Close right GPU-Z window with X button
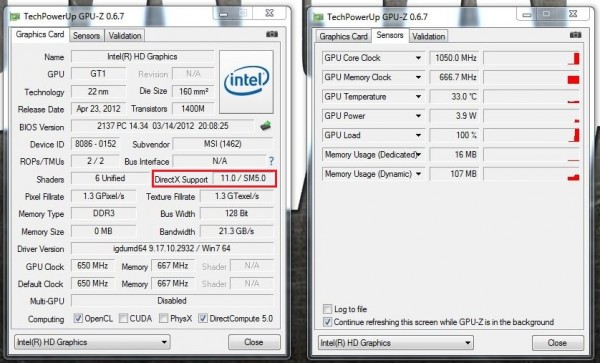The width and height of the screenshot is (600, 363). [x=573, y=14]
